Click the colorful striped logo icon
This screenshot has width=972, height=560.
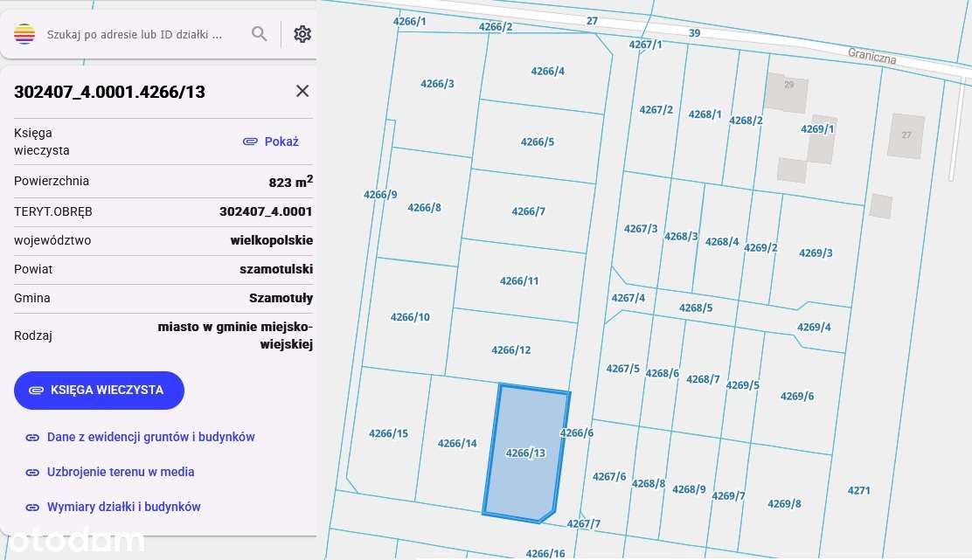(x=24, y=34)
